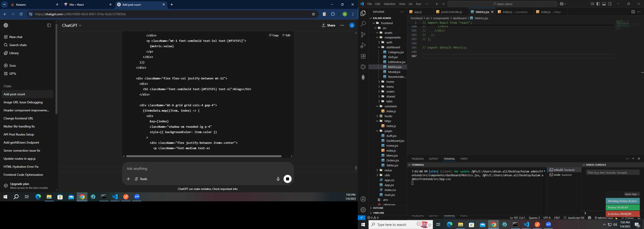Share the ChatGPT conversation
The image size is (644, 229).
(x=328, y=25)
